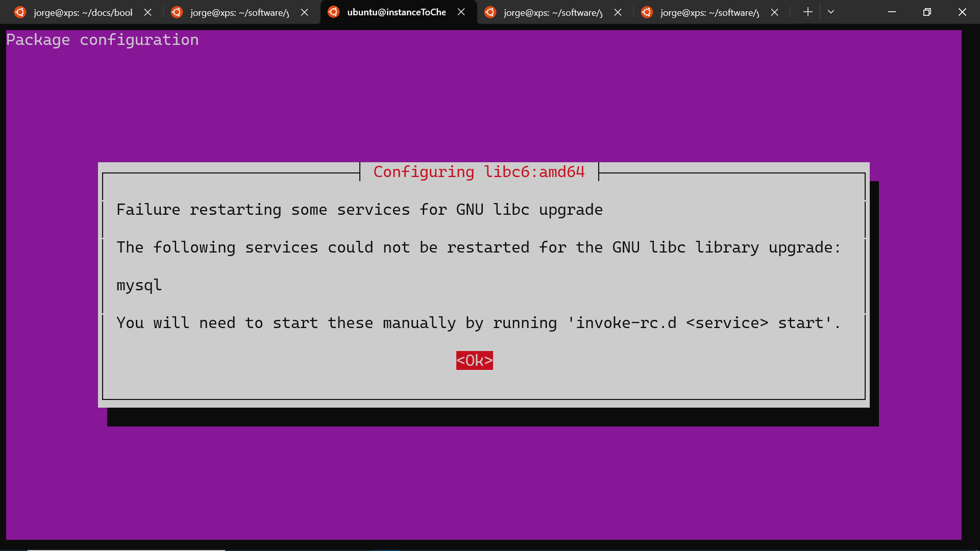The image size is (980, 551).
Task: Close the first jorge@xps ~/docs/bool tab
Action: (x=148, y=12)
